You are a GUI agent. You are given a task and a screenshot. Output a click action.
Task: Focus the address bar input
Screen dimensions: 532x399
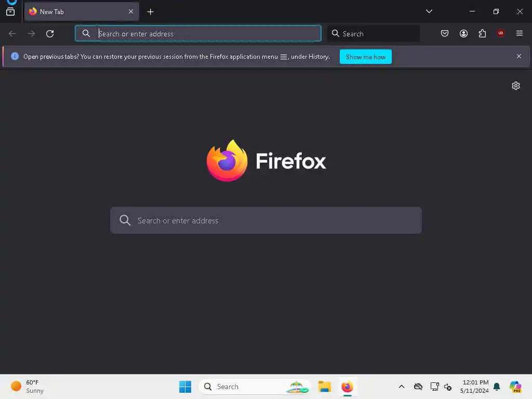[x=198, y=34]
